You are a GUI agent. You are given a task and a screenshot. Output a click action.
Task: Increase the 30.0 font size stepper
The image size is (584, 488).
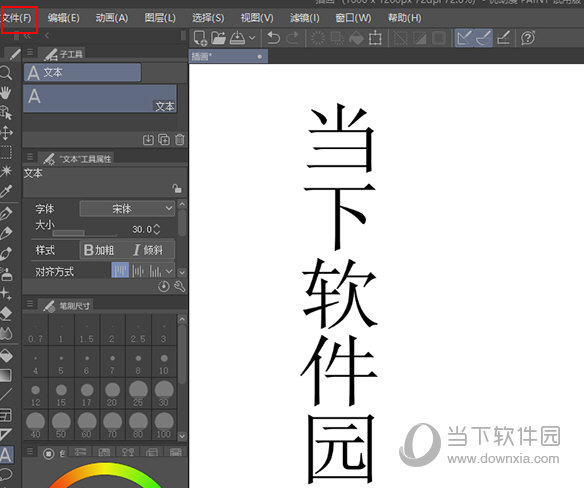[157, 226]
